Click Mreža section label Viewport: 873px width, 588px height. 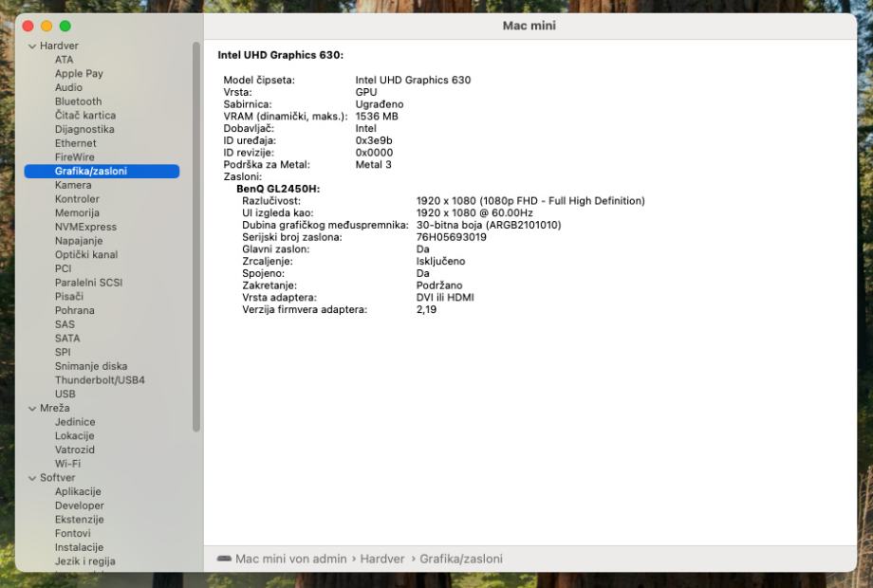pyautogui.click(x=55, y=408)
